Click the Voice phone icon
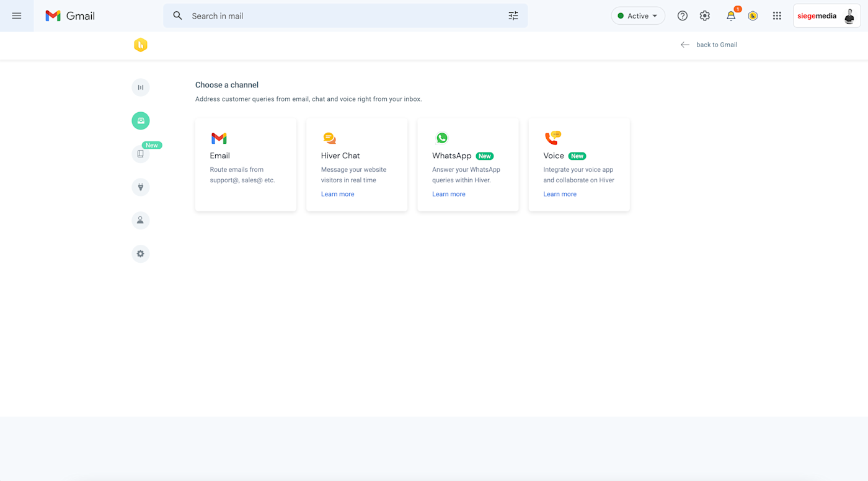The height and width of the screenshot is (481, 868). tap(552, 138)
